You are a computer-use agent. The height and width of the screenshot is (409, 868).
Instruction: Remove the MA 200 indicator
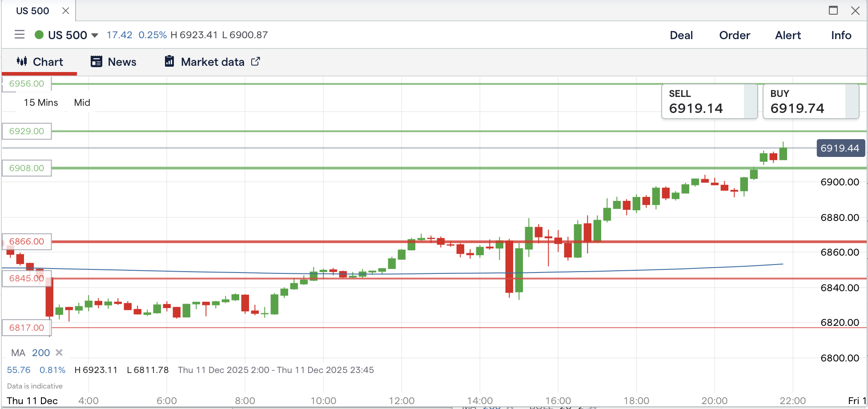coord(59,353)
